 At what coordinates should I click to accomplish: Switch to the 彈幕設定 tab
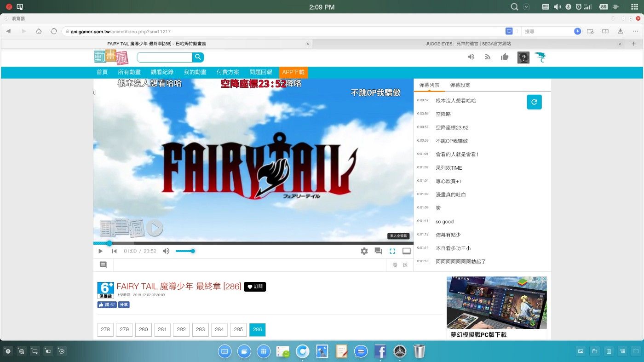[460, 85]
